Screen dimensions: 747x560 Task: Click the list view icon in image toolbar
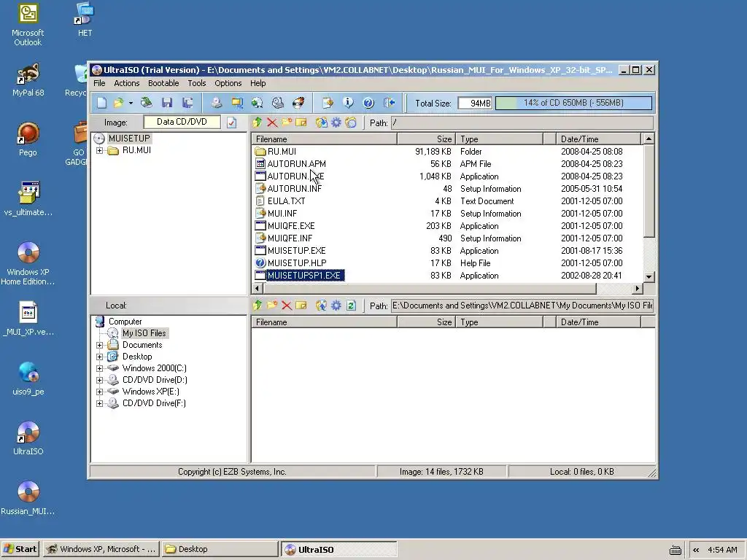click(x=351, y=122)
